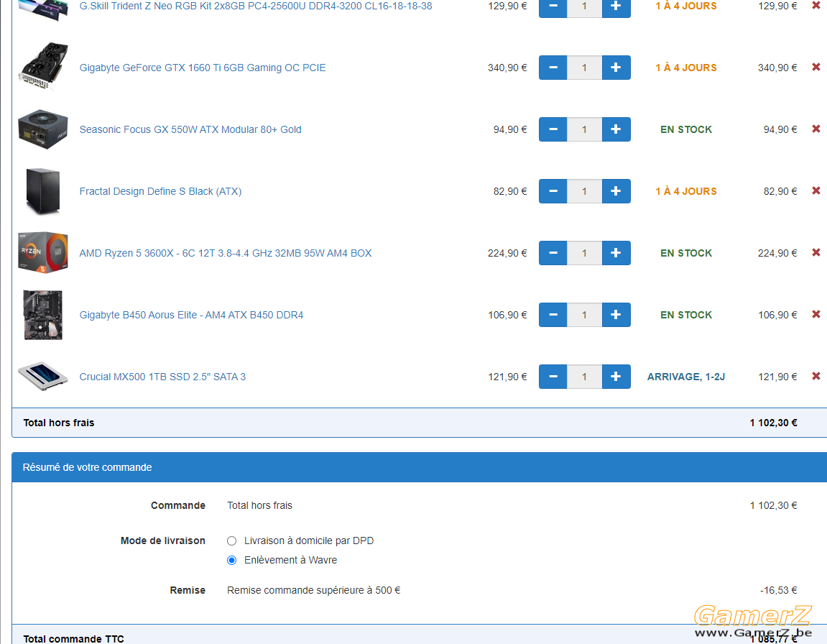Click the Fractal Design case thumbnail
The image size is (827, 644).
click(43, 191)
